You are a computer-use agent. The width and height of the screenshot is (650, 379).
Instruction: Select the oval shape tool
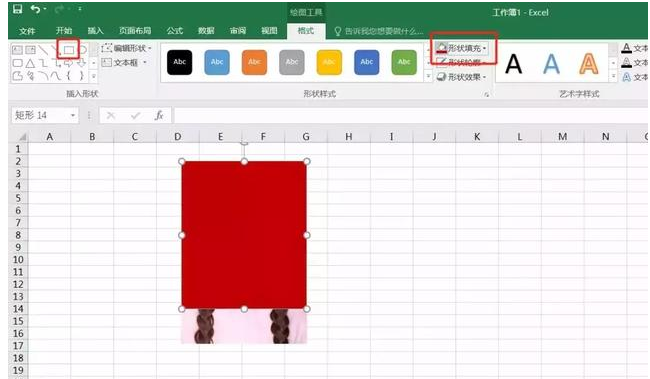[82, 50]
